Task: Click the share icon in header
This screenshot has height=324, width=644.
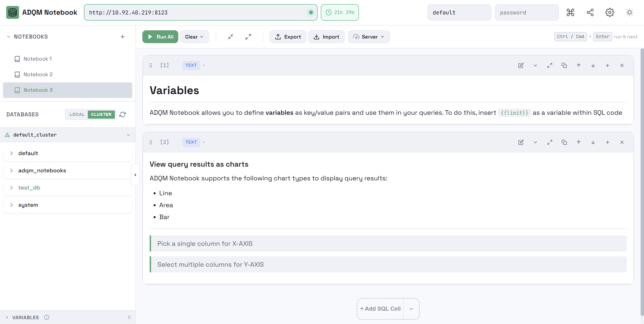Action: (x=590, y=13)
